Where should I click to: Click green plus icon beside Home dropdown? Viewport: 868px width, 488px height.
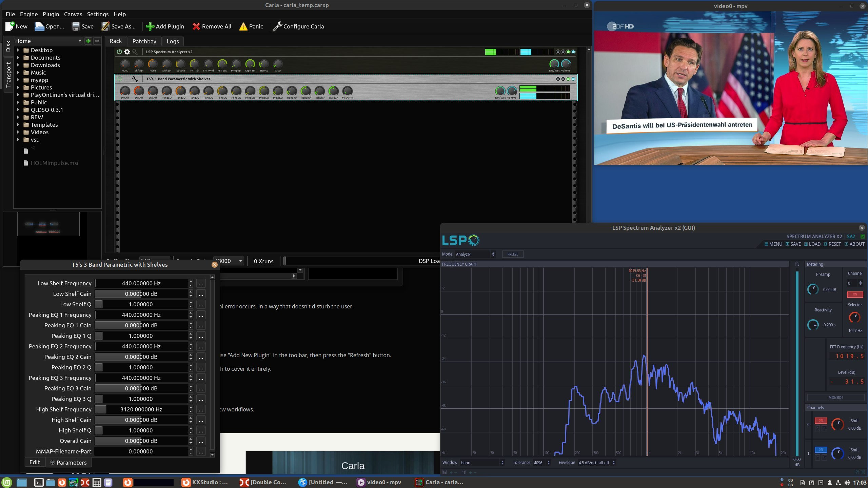point(88,41)
